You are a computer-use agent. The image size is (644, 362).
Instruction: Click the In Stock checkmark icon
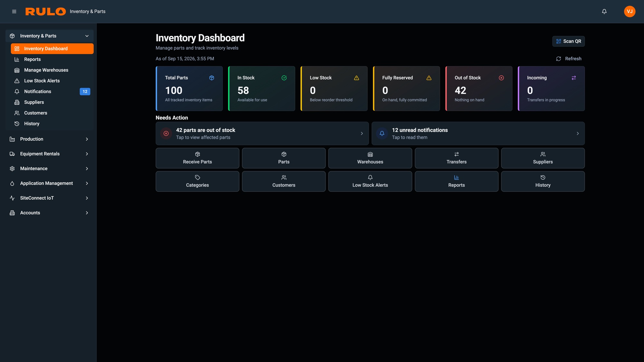pyautogui.click(x=284, y=78)
